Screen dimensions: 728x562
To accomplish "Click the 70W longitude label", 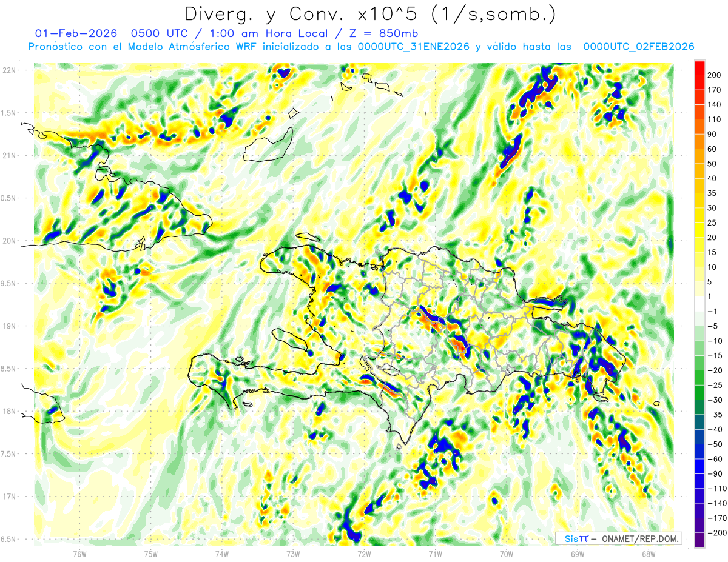I will coord(506,554).
